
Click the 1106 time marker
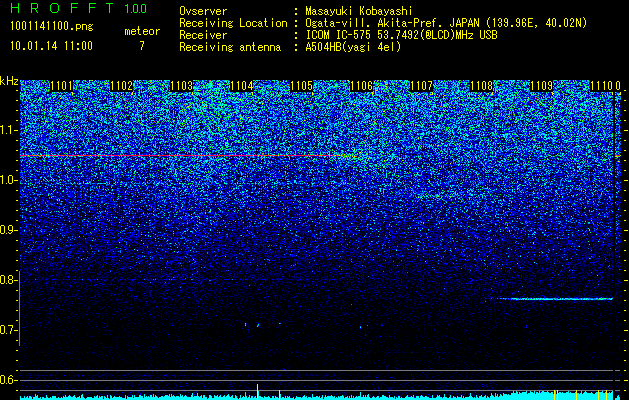(x=361, y=86)
